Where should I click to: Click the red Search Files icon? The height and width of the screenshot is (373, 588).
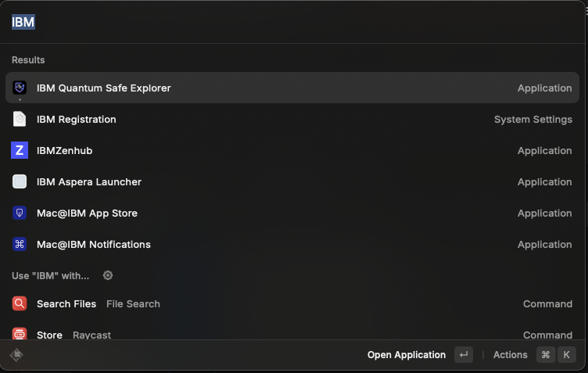coord(20,304)
